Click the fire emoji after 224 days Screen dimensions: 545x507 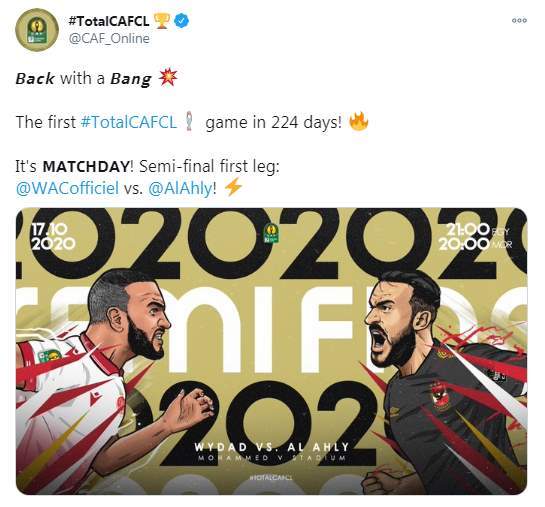358,121
